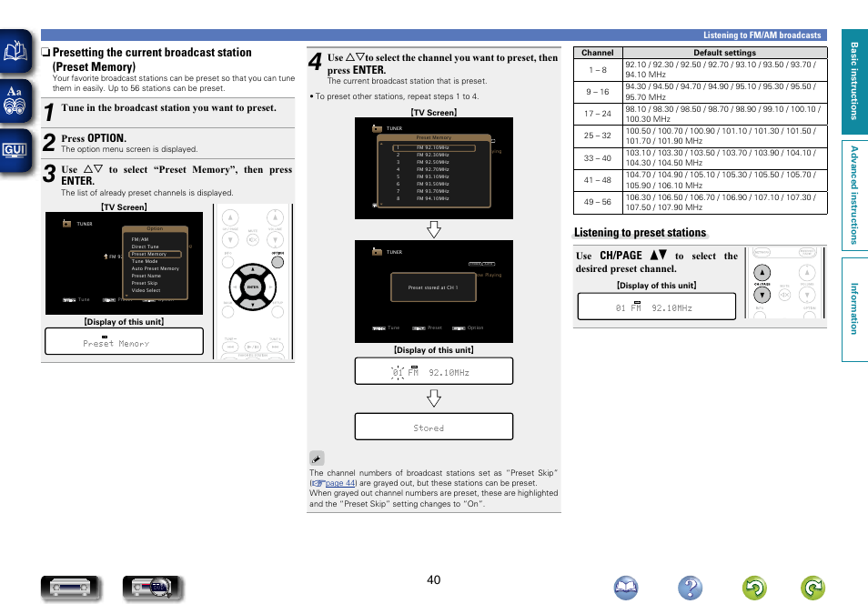Click the pencil note icon
The height and width of the screenshot is (614, 868).
point(317,458)
